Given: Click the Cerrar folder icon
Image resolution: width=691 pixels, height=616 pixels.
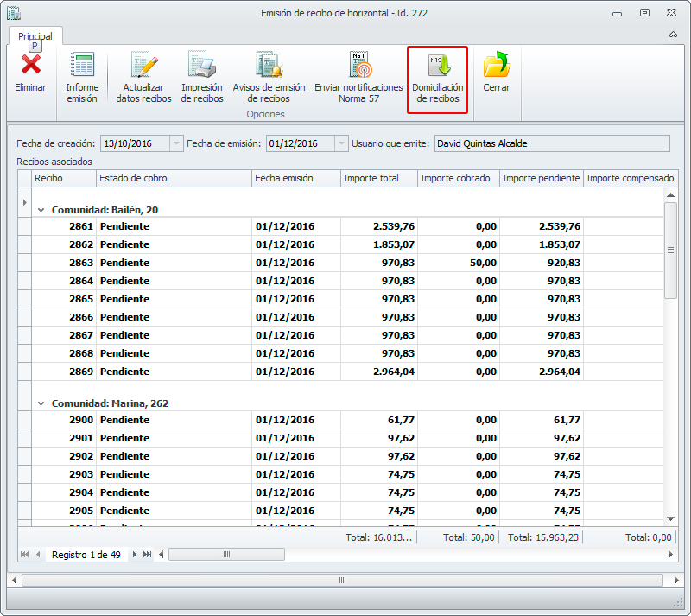Looking at the screenshot, I should click(496, 66).
